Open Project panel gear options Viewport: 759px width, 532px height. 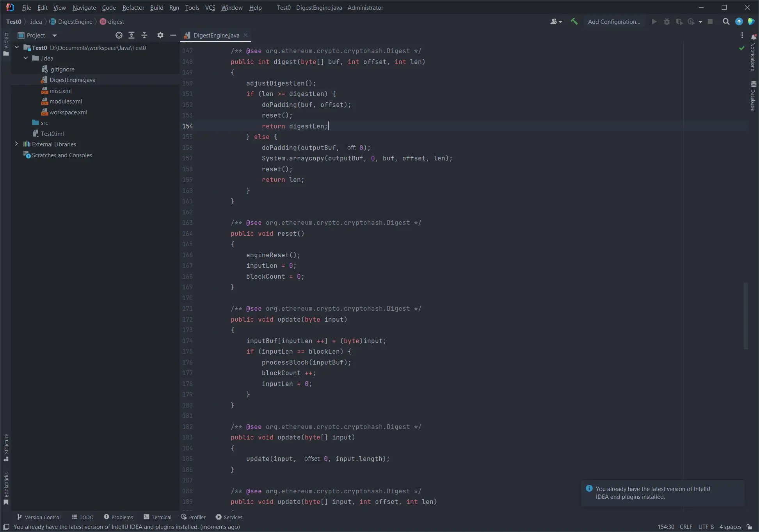pyautogui.click(x=160, y=35)
